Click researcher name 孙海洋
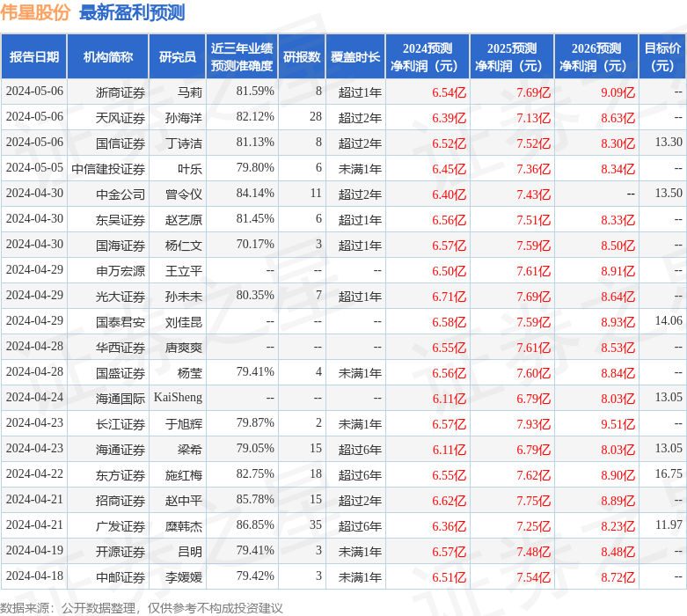Screen dimensions: 687x616 pyautogui.click(x=184, y=118)
